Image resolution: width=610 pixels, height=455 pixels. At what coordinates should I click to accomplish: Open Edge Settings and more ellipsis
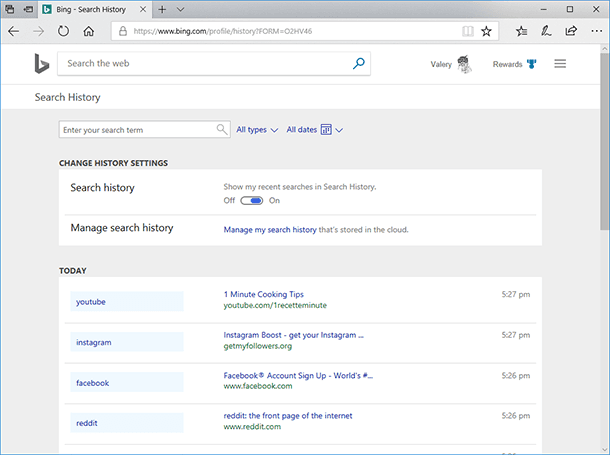[596, 31]
